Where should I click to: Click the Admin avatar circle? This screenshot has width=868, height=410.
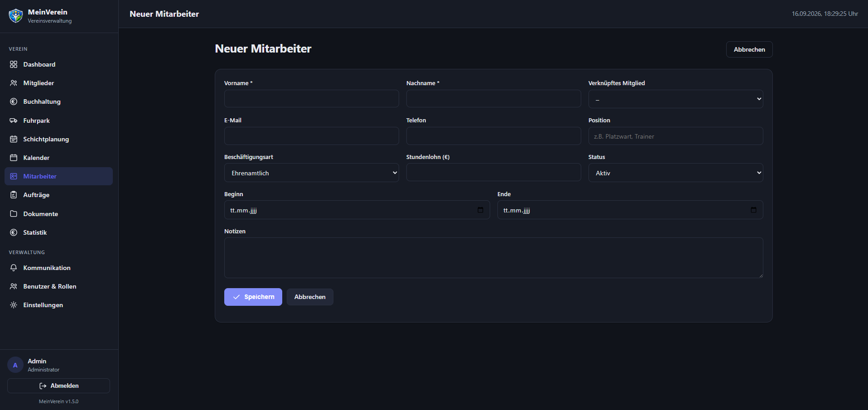[x=15, y=365]
